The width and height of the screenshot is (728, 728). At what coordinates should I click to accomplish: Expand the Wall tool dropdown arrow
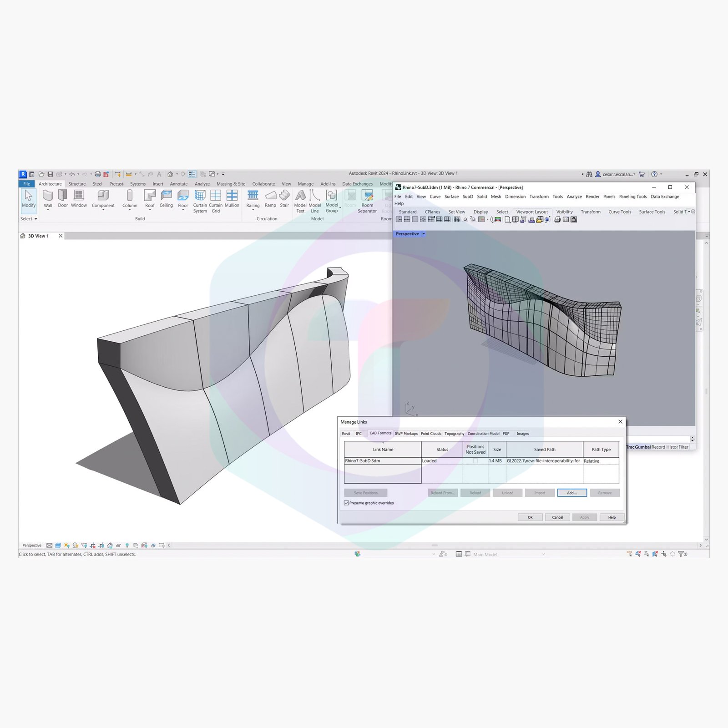48,210
